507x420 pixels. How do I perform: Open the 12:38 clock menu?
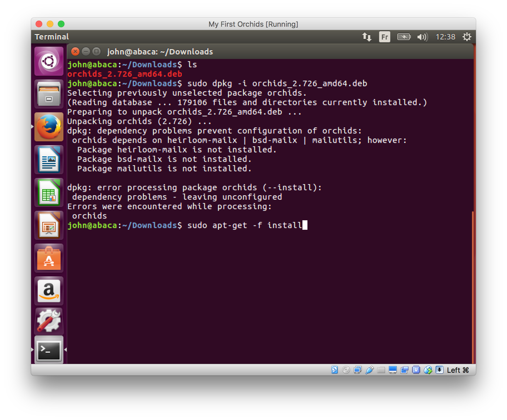[445, 37]
